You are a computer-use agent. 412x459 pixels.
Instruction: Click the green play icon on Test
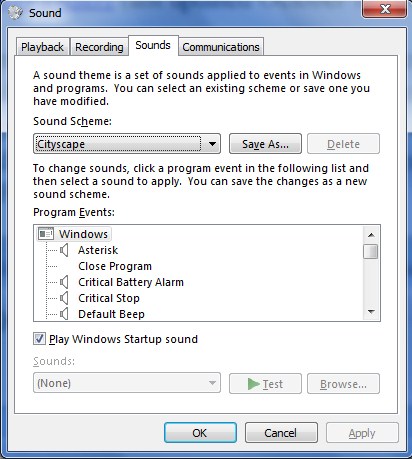pos(254,384)
